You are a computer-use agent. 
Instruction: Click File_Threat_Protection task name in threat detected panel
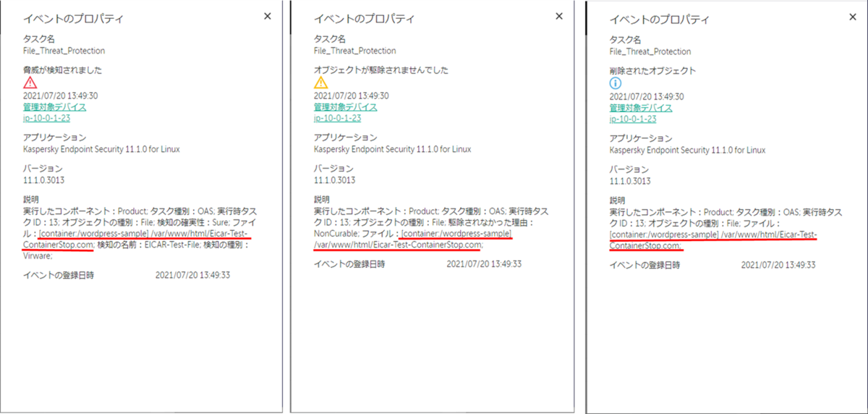[64, 51]
